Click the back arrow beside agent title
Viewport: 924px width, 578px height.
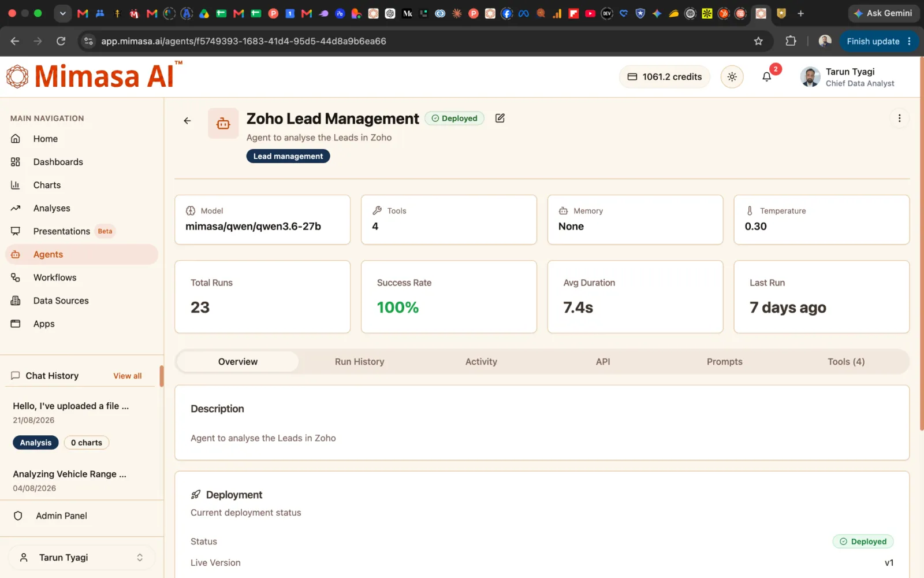[187, 121]
